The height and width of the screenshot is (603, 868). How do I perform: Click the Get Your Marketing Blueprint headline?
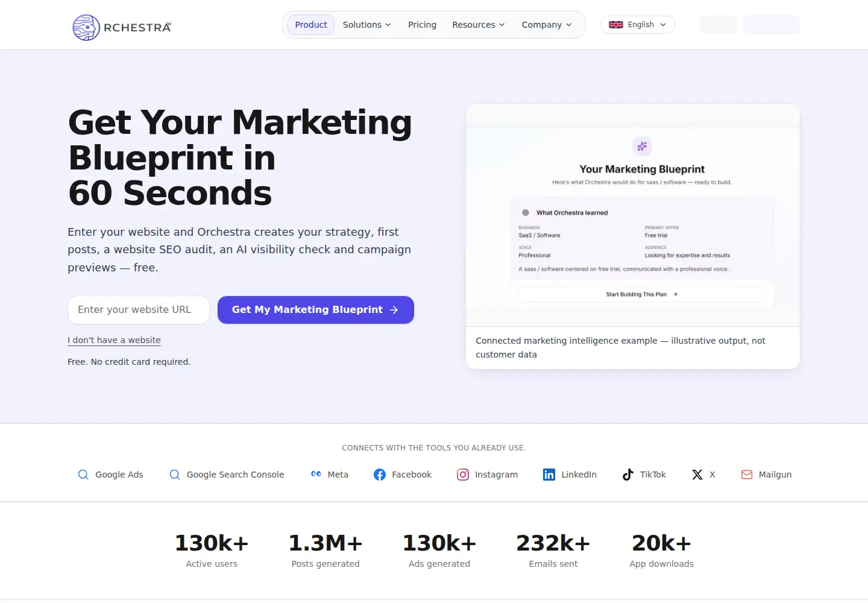pyautogui.click(x=240, y=157)
